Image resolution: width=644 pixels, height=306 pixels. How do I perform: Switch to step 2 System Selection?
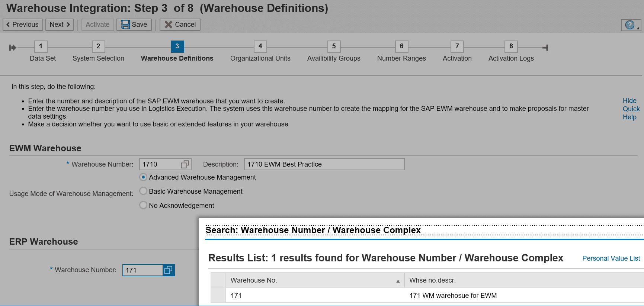pos(98,46)
